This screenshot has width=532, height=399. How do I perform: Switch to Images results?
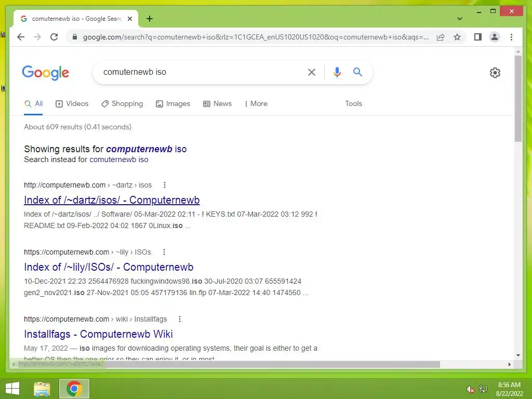pos(172,104)
